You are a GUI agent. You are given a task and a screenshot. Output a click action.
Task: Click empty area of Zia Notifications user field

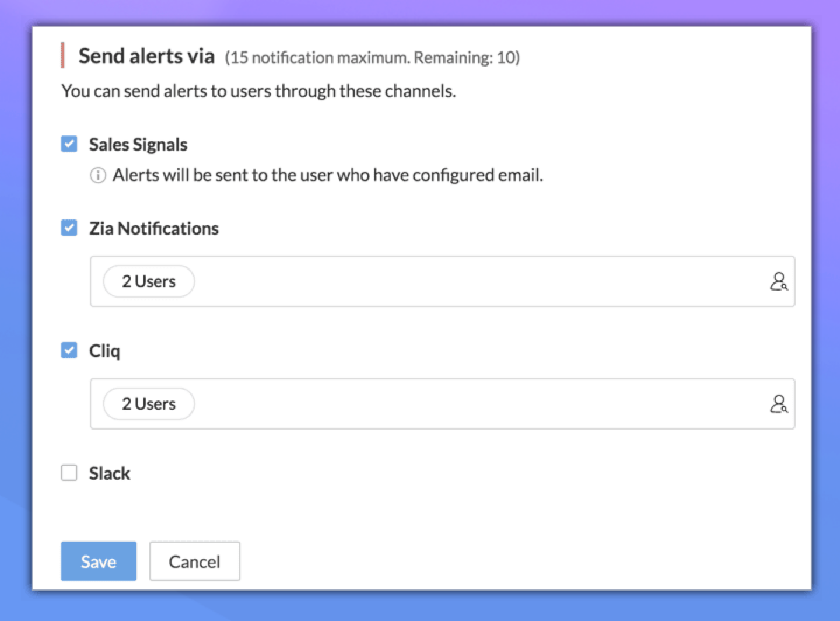click(467, 281)
